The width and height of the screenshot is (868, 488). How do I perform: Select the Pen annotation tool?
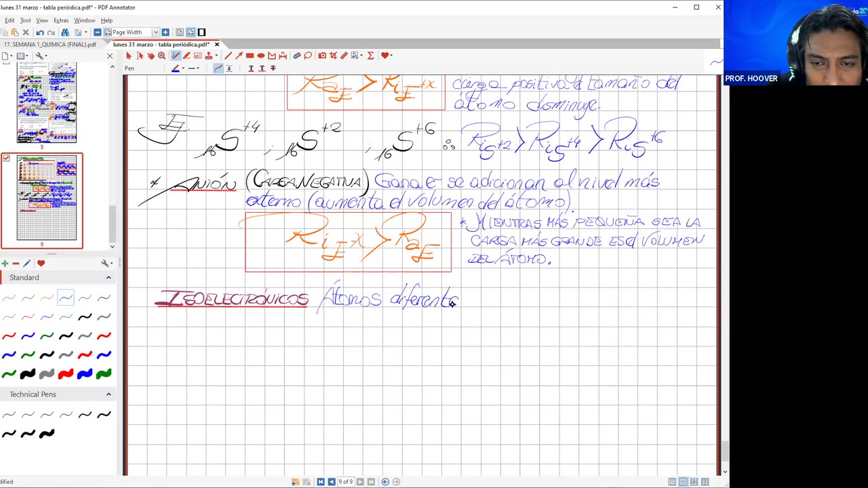point(176,56)
